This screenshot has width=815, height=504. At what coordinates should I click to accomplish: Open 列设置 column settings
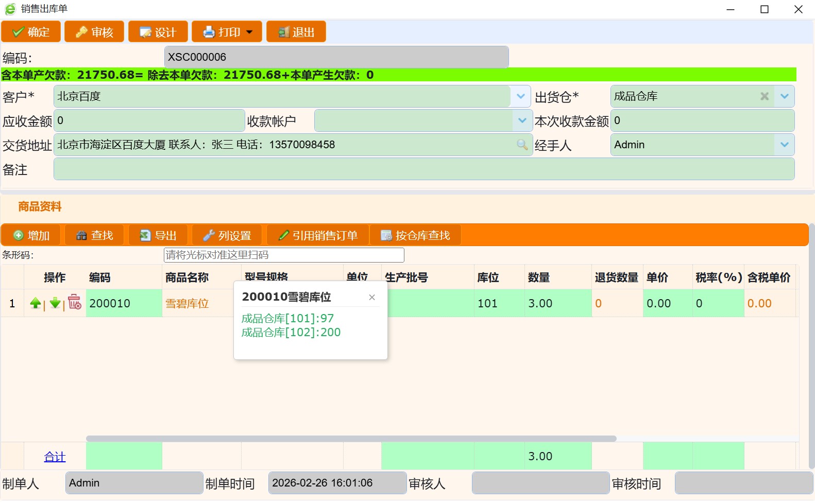[227, 235]
